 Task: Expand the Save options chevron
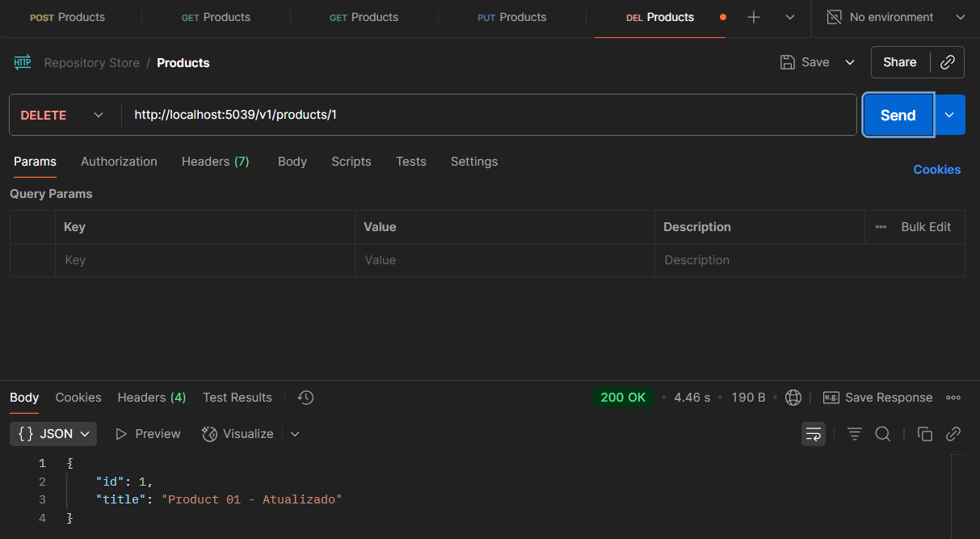[850, 62]
